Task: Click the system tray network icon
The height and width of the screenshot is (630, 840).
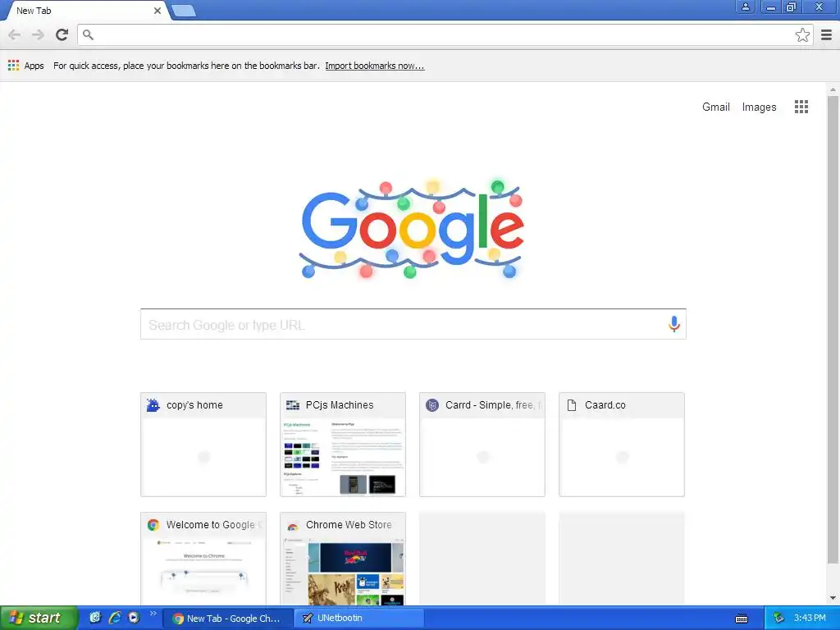Action: click(x=778, y=619)
